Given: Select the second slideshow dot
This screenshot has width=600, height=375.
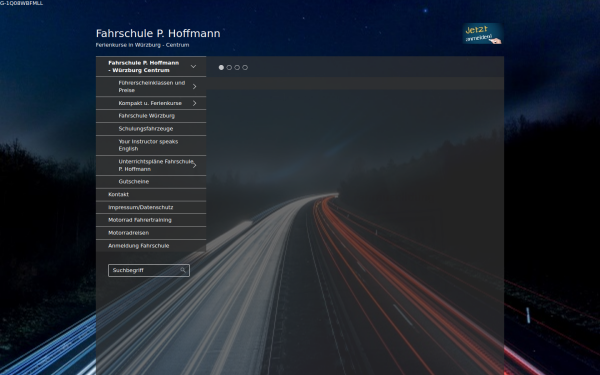Looking at the screenshot, I should (x=229, y=67).
